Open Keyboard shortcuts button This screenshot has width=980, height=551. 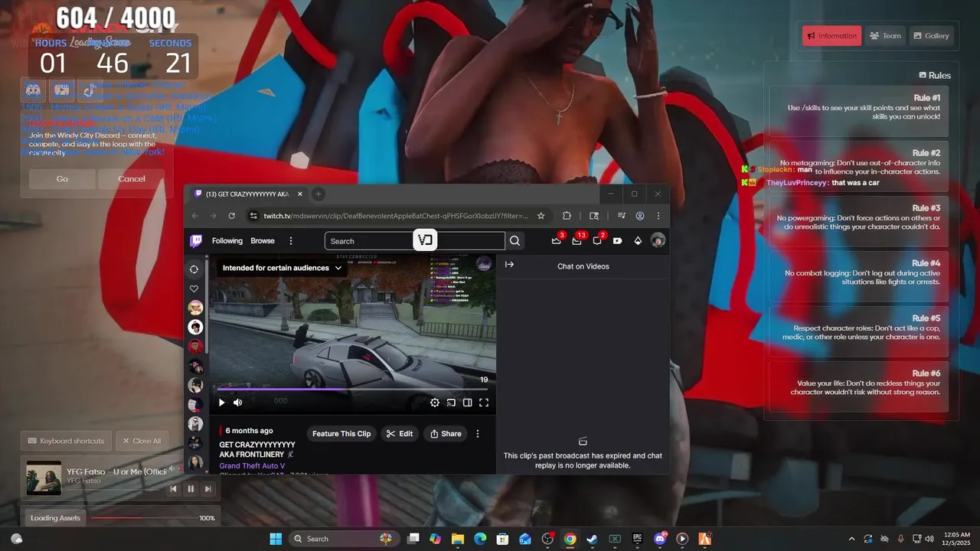click(67, 441)
